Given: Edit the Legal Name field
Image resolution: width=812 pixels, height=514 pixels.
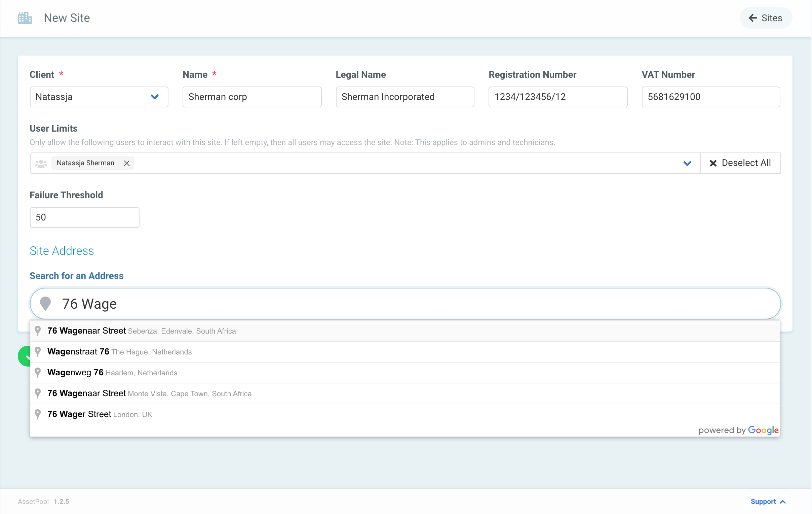Looking at the screenshot, I should (404, 97).
